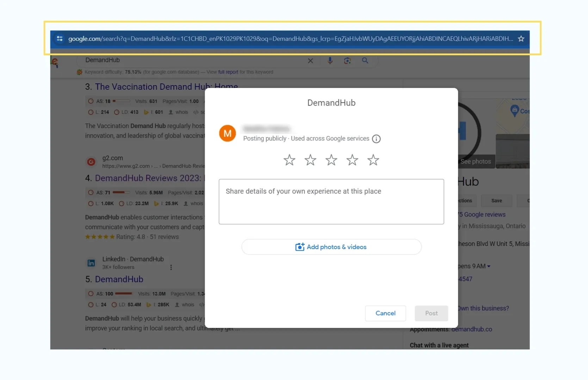Click the Save button in business panel
The image size is (588, 380).
tap(496, 201)
